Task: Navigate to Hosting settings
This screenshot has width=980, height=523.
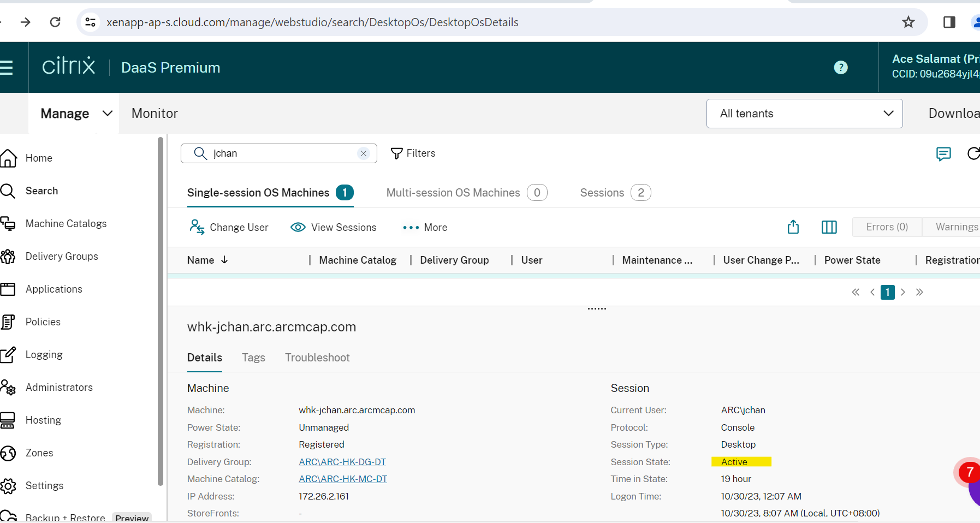Action: [x=43, y=420]
